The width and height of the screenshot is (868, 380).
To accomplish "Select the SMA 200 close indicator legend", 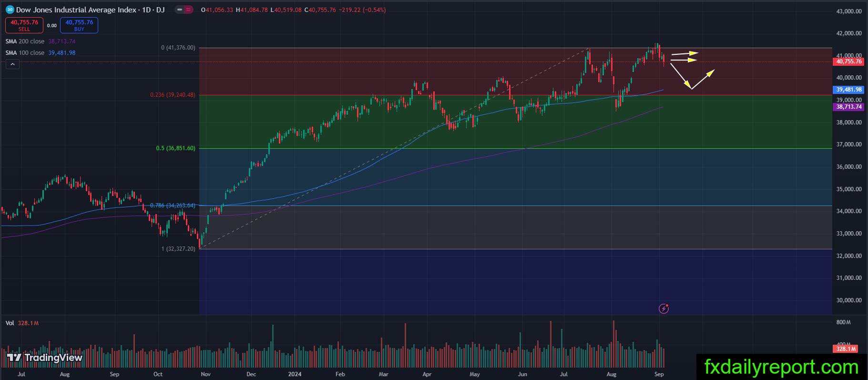I will [x=41, y=41].
